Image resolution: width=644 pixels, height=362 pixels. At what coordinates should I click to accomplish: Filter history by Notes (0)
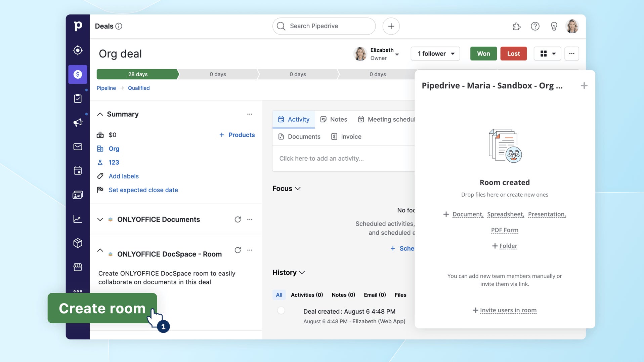coord(343,295)
